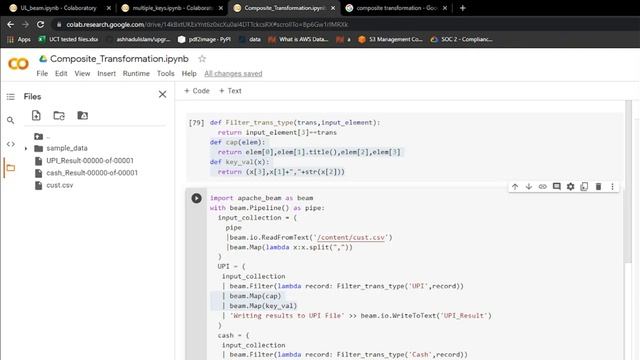This screenshot has height=360, width=640.
Task: Click the notebook vertical scrollbar
Action: [x=628, y=182]
